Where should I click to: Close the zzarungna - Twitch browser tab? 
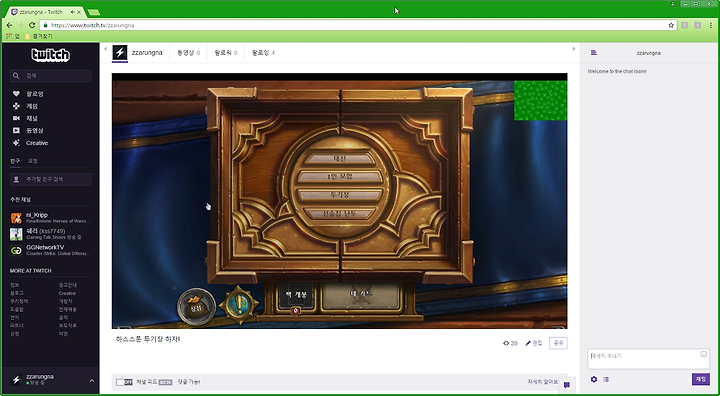[x=79, y=12]
